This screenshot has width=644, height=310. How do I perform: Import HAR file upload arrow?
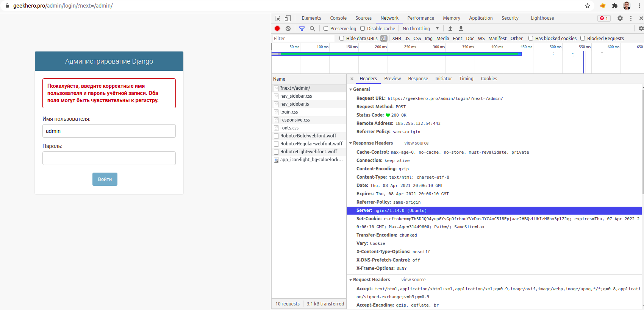[450, 28]
